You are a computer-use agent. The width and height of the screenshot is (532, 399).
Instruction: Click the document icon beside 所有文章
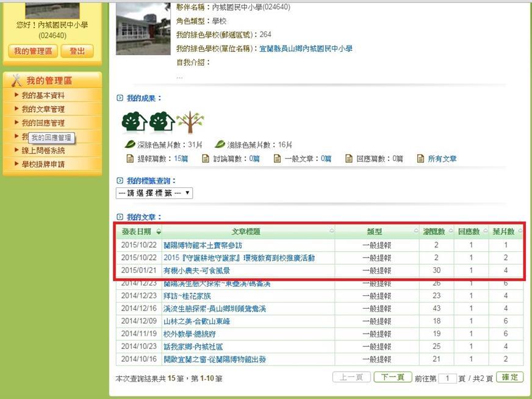click(x=420, y=159)
